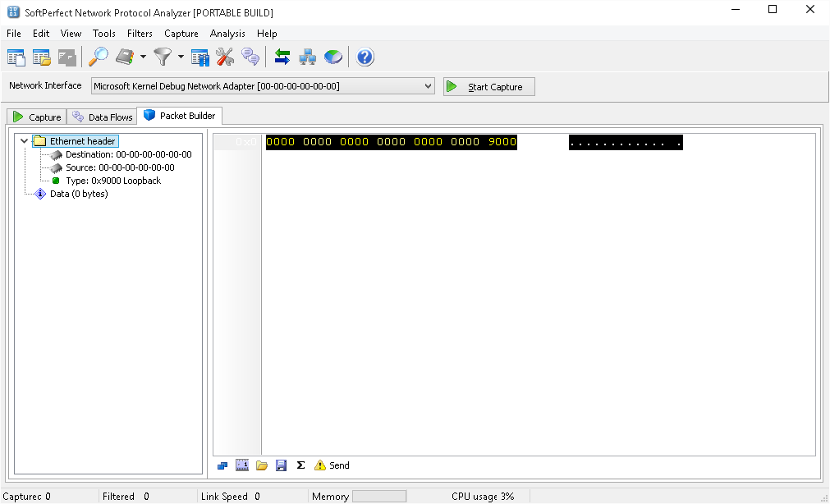
Task: Click the address book toolbar icon
Action: (125, 57)
